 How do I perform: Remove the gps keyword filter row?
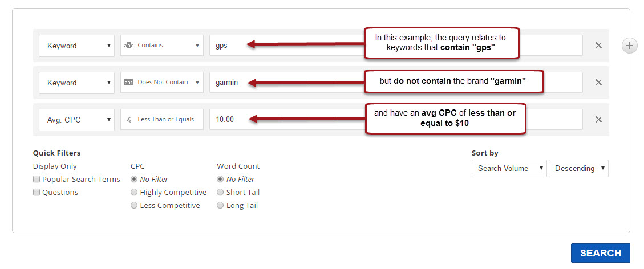[x=598, y=46]
